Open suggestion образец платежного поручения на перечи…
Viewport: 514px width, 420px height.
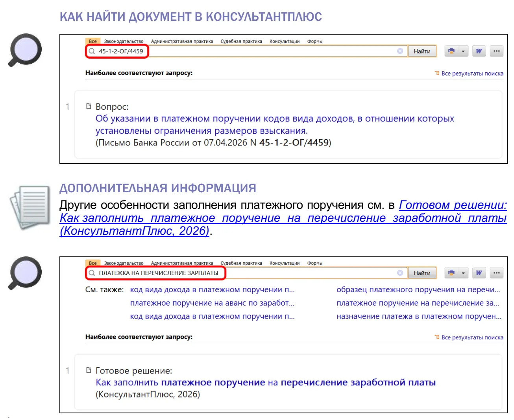418,290
